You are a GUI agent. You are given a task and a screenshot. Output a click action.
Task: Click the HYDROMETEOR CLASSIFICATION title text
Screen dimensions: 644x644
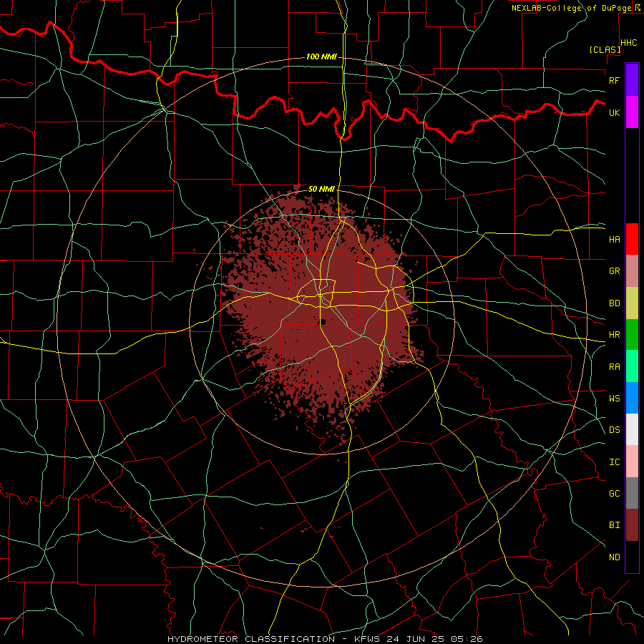251,639
